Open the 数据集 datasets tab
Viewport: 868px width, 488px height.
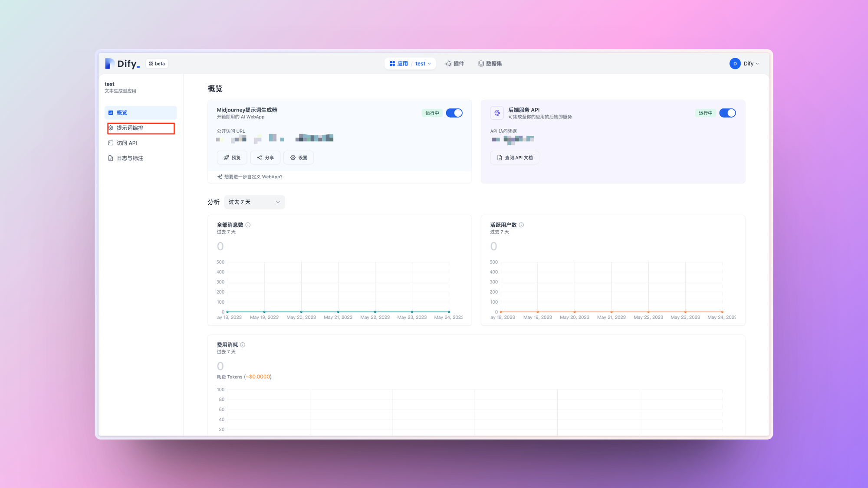click(x=490, y=63)
